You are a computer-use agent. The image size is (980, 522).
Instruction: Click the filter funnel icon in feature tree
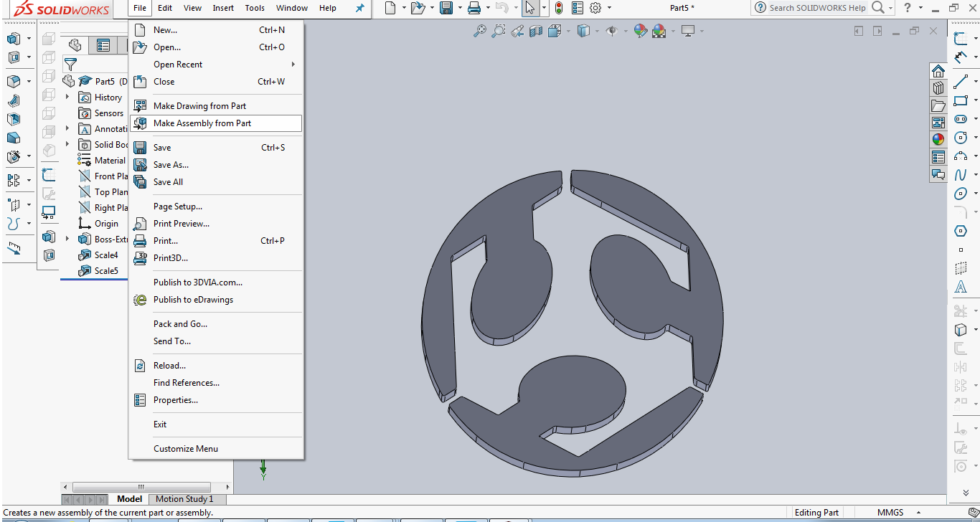click(70, 65)
